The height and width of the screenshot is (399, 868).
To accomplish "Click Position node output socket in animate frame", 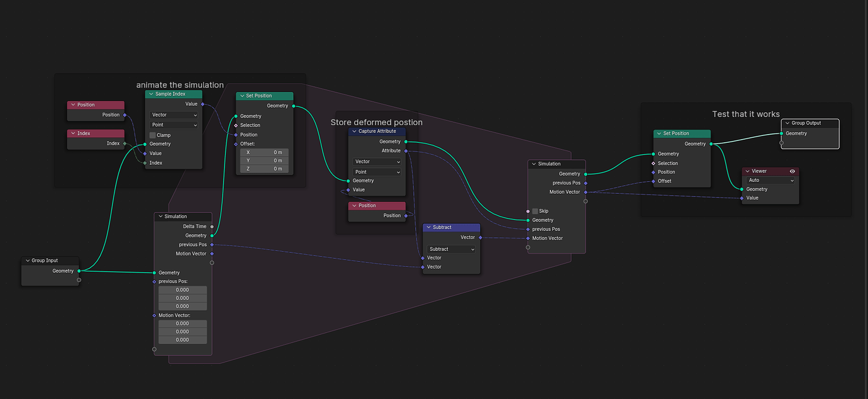I will (125, 115).
